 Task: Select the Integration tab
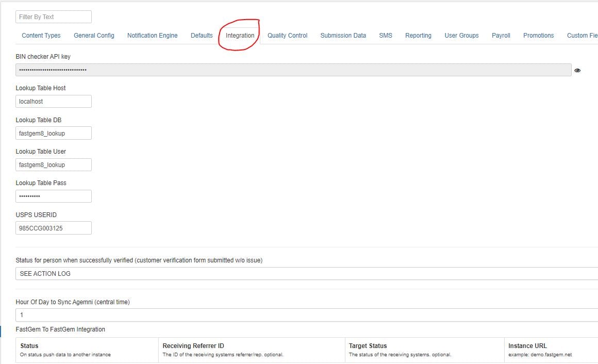(240, 36)
